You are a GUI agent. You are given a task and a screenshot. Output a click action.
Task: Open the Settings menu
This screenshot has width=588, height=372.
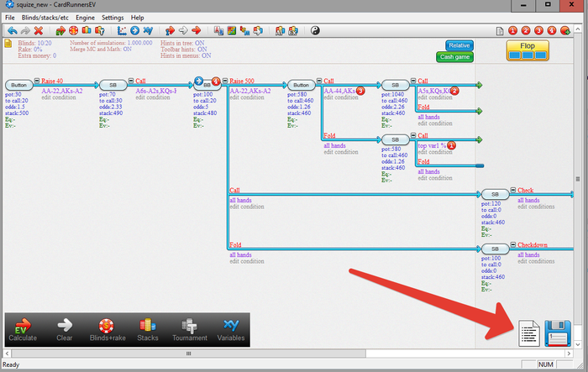point(113,18)
